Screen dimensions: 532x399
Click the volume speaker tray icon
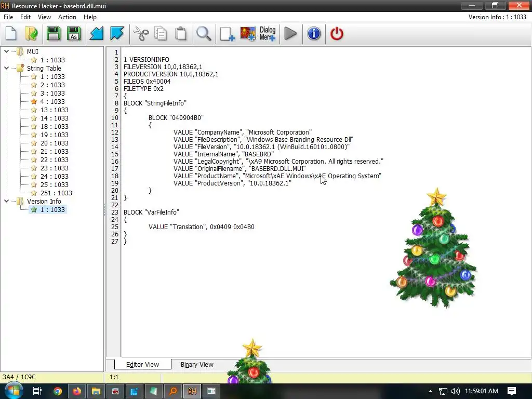click(x=455, y=391)
